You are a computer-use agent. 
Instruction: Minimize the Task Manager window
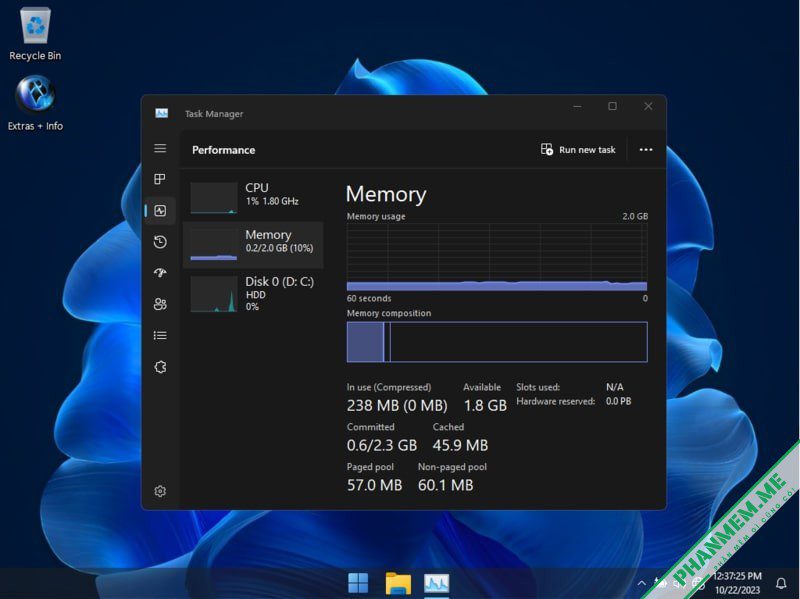pos(577,106)
